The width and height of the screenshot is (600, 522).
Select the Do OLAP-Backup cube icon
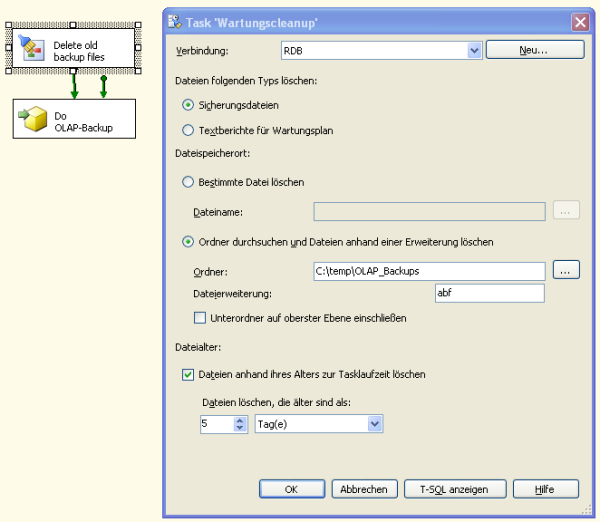coord(34,119)
